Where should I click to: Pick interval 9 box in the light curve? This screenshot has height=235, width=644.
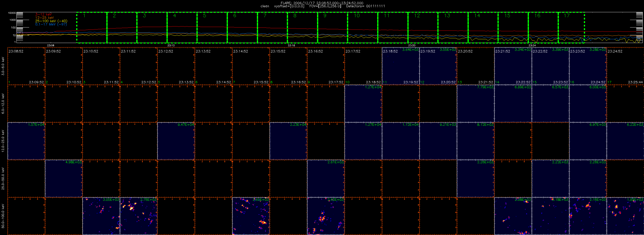332,27
